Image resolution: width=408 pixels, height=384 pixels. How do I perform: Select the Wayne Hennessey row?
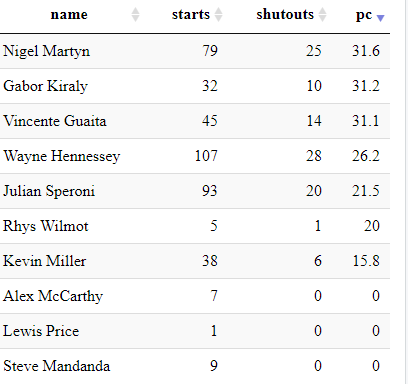tap(195, 156)
